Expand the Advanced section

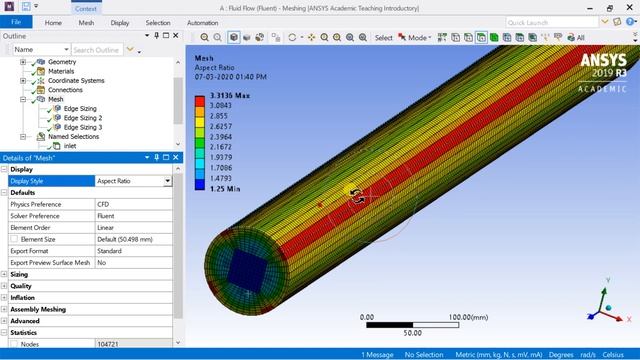[4, 321]
